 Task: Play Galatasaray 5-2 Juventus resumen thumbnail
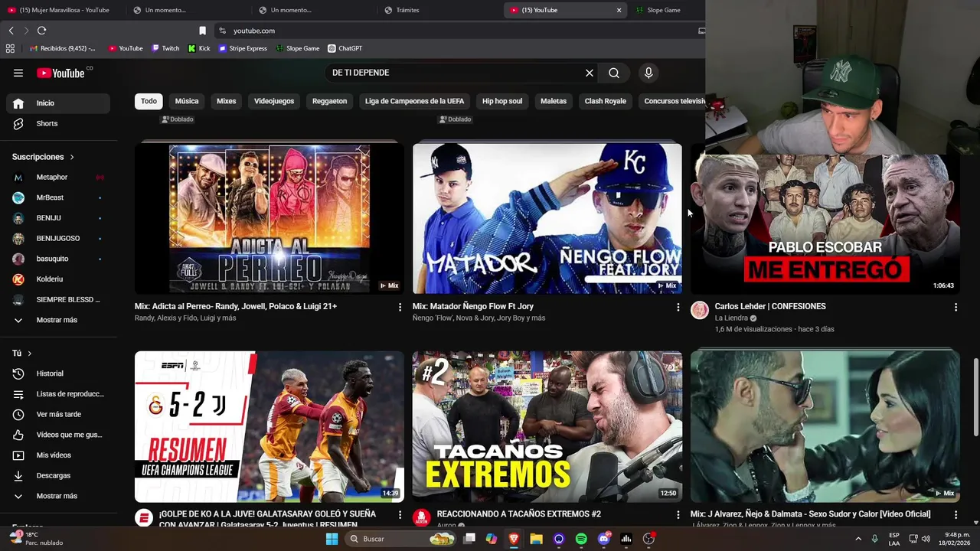coord(269,426)
